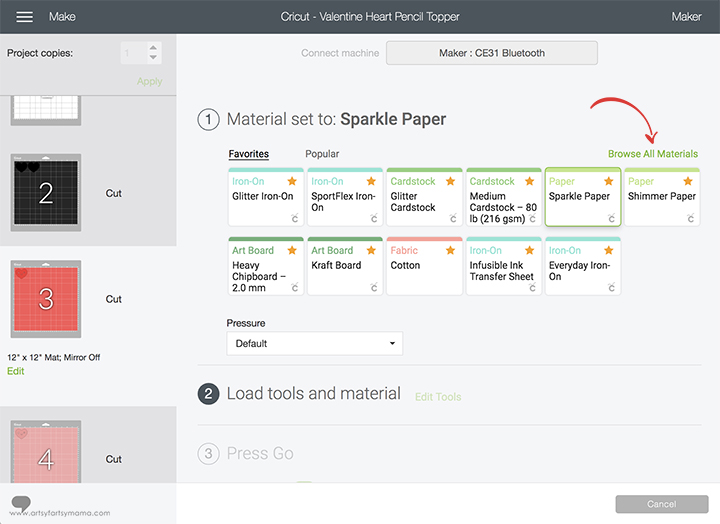
Task: Choose Glitter Iron-On material
Action: 266,197
